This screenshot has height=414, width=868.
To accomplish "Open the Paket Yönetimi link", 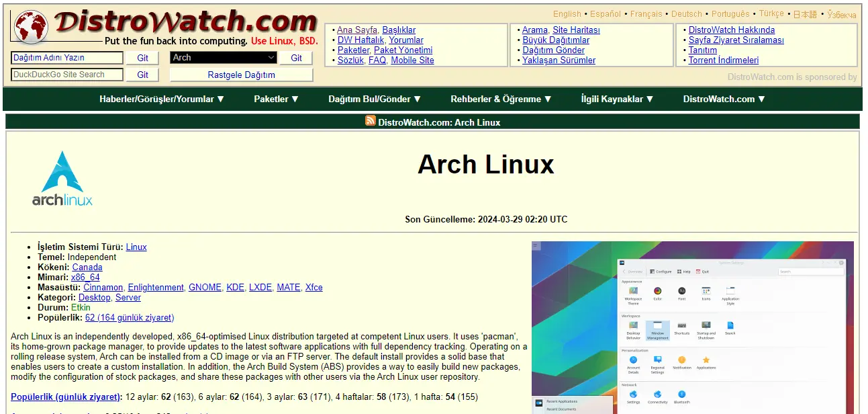I will coord(403,50).
